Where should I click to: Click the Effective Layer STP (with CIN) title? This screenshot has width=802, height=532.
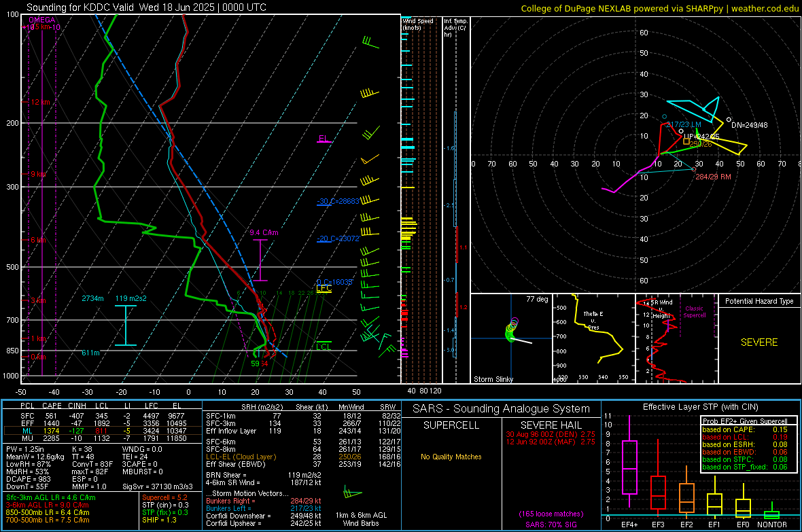click(x=700, y=407)
